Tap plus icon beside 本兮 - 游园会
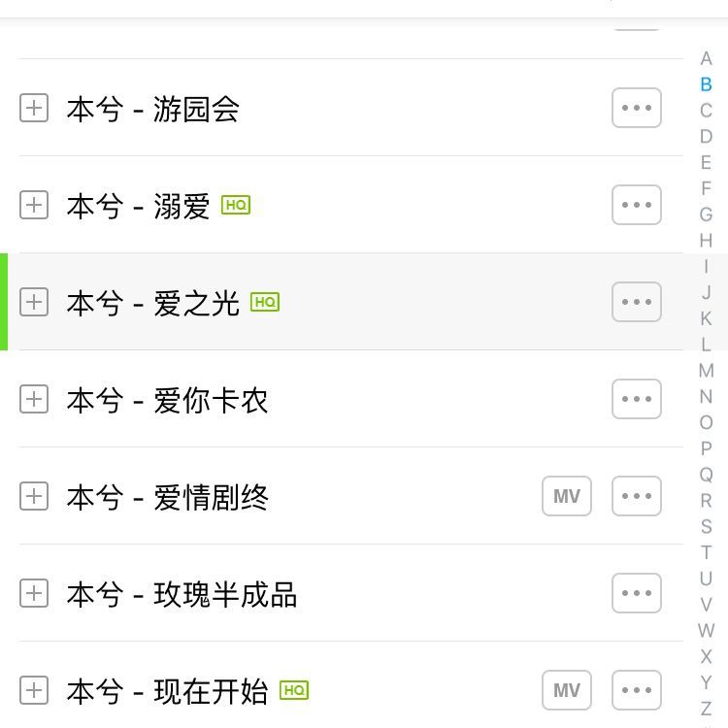728x728 pixels. tap(34, 108)
